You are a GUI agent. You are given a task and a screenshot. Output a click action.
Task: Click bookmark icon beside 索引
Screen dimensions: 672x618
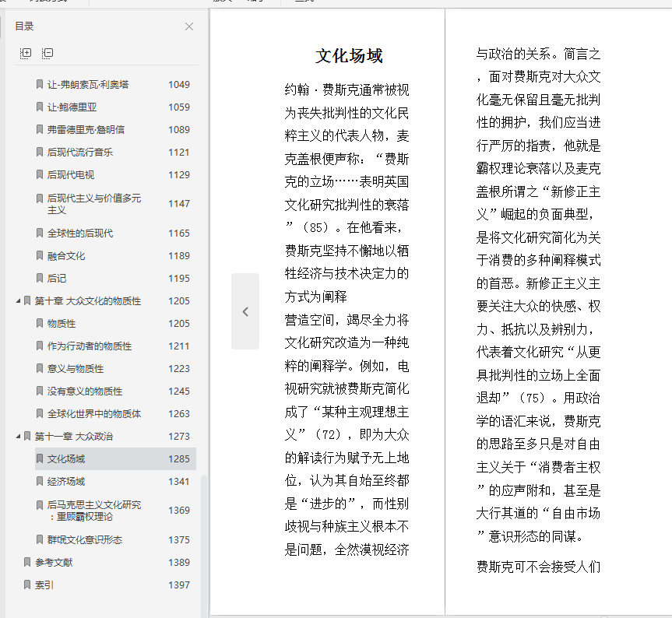click(x=27, y=585)
